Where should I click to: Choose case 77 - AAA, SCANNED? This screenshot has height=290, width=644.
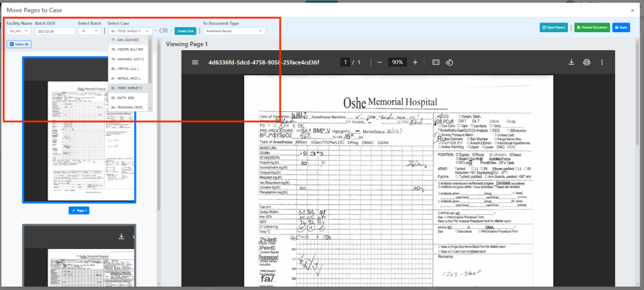(x=128, y=41)
